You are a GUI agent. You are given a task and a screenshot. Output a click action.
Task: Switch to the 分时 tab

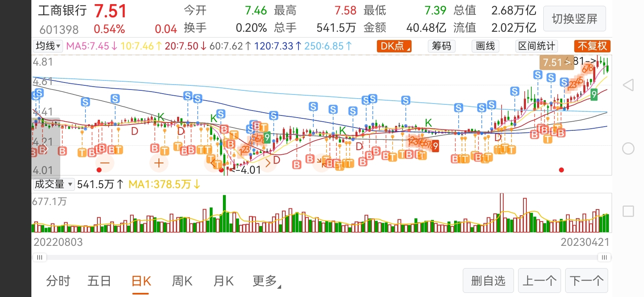click(x=58, y=281)
